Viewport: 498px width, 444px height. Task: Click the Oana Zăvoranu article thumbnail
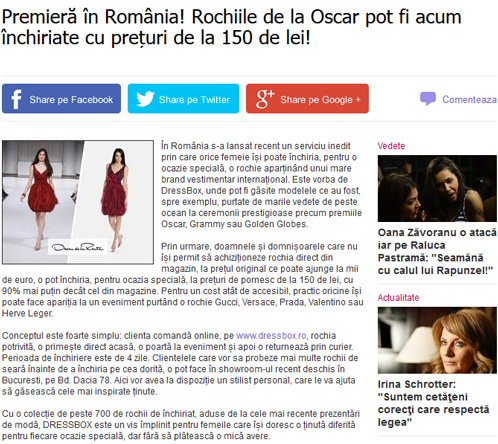437,188
